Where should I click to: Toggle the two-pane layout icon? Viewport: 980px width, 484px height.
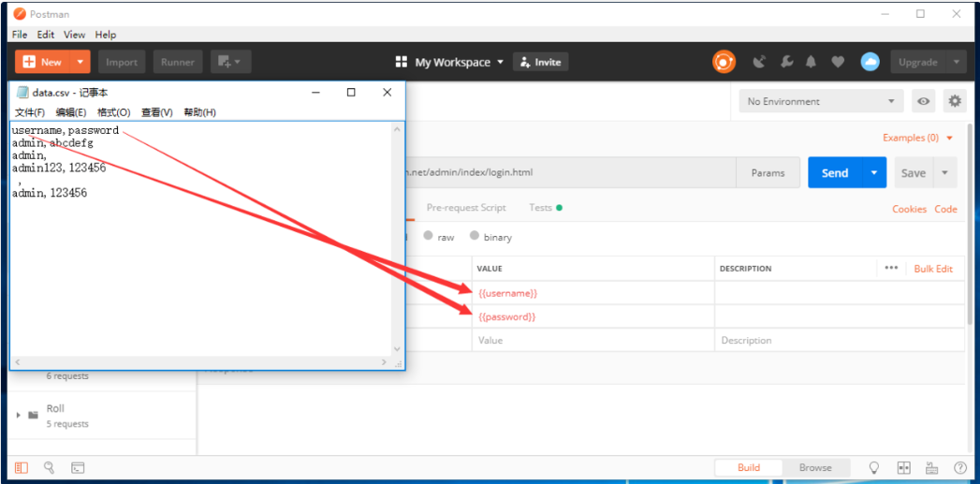point(903,468)
